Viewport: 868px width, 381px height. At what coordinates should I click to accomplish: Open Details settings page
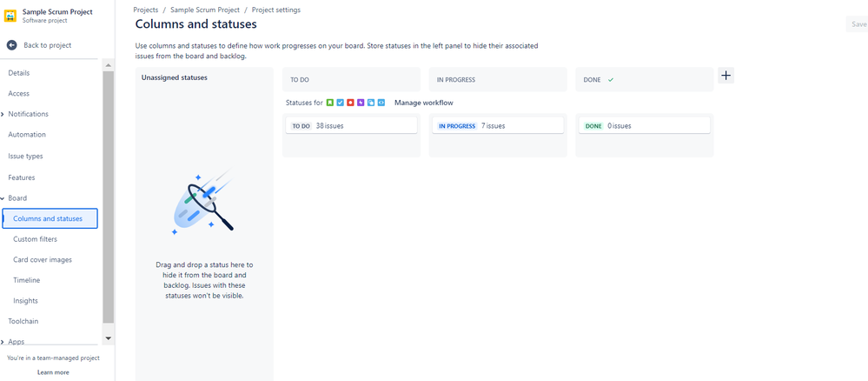(x=19, y=73)
